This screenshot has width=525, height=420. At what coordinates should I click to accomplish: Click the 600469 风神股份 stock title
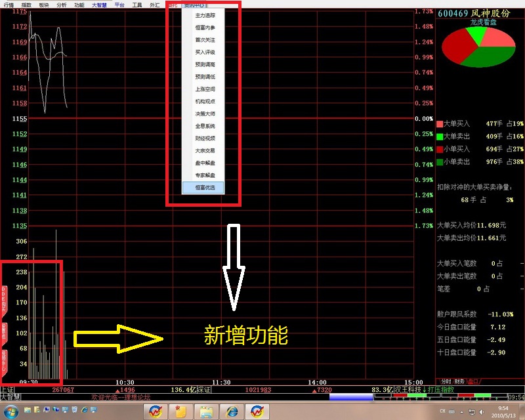point(474,13)
